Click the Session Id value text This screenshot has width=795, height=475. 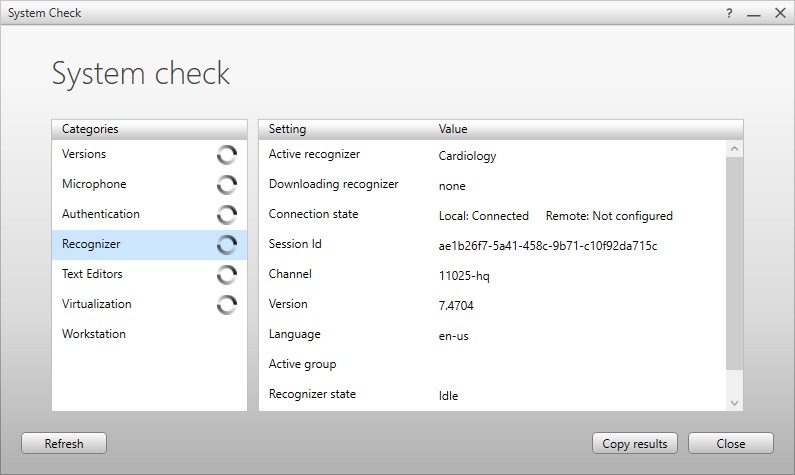[x=547, y=246]
